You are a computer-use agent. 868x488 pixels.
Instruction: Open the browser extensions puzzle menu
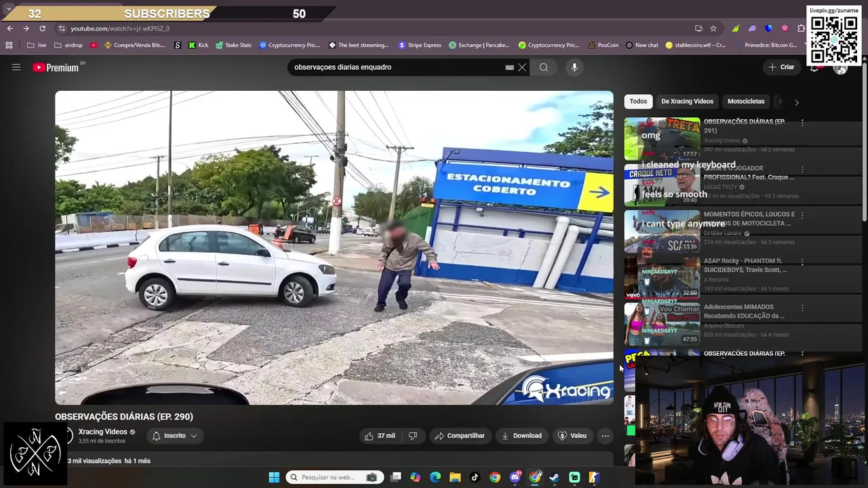[x=801, y=28]
